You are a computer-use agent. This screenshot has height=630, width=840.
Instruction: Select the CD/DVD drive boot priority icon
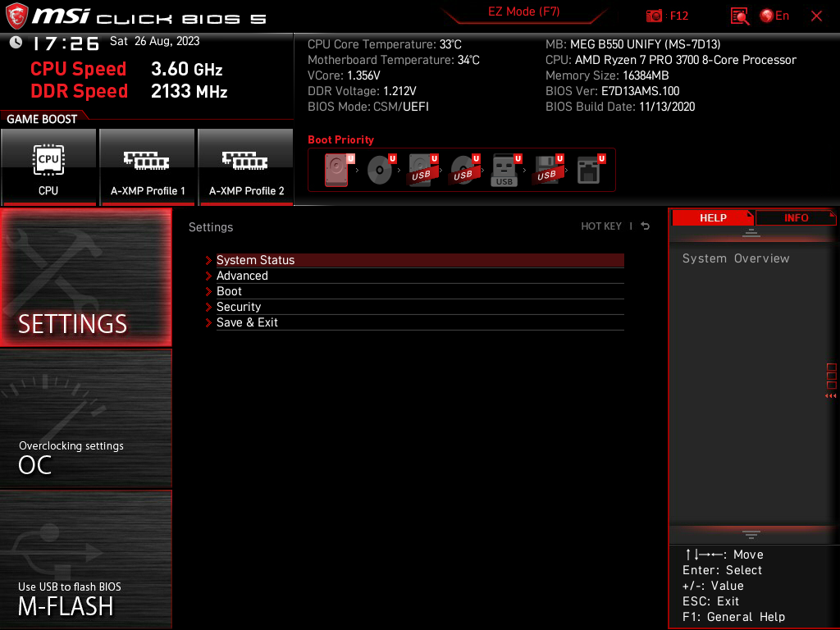pos(381,170)
